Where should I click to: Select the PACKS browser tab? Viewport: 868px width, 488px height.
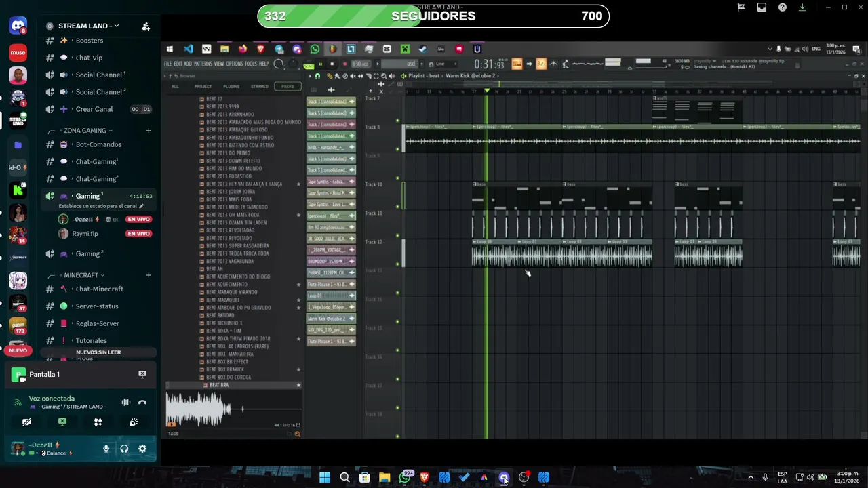[x=288, y=87]
